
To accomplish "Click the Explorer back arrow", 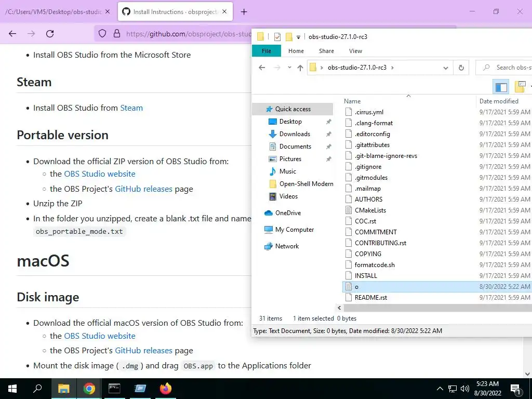I will pos(262,68).
